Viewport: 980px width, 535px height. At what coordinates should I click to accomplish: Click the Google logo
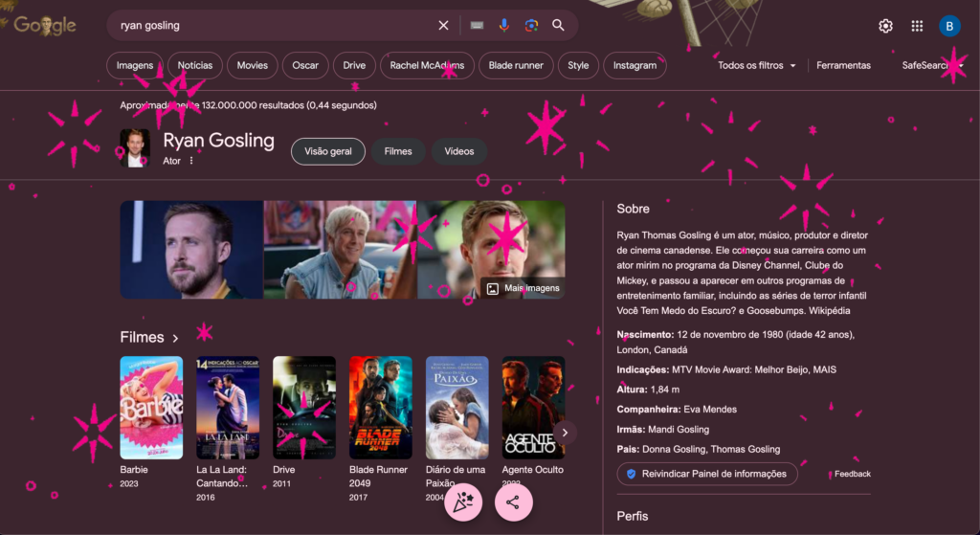click(44, 26)
